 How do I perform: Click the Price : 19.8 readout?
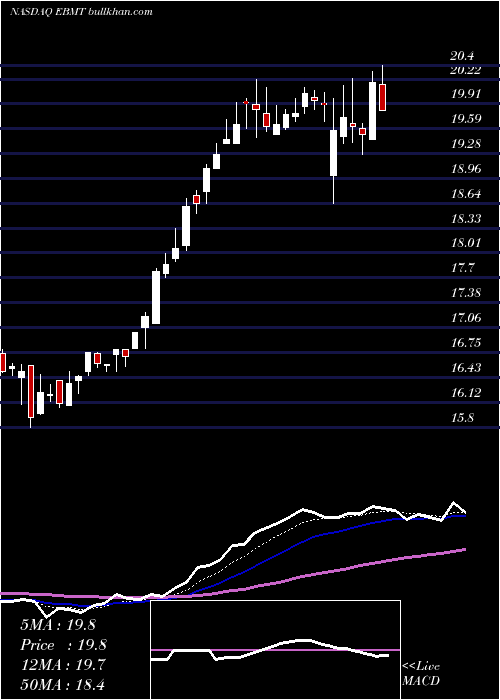point(63,645)
